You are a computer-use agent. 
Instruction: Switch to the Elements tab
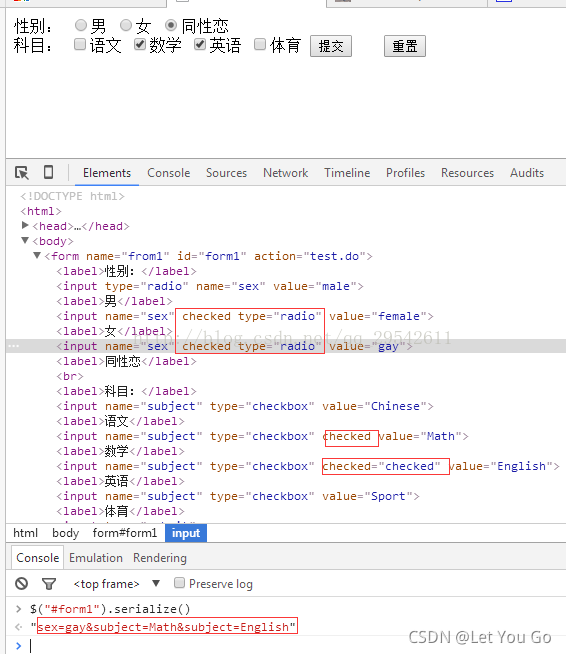coord(107,173)
